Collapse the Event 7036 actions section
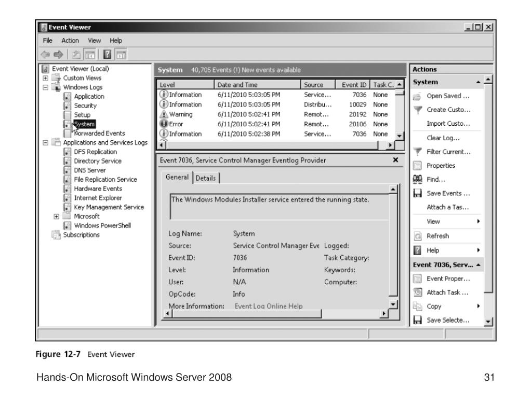 478,264
